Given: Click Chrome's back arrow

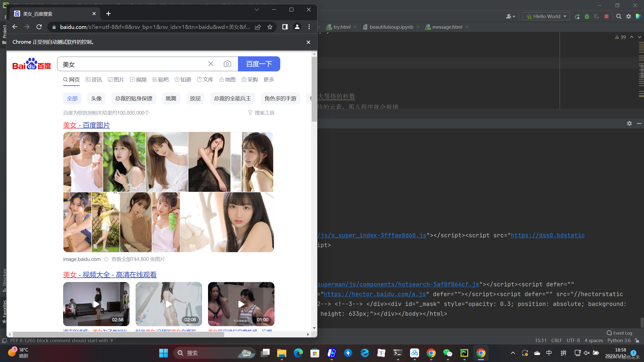Looking at the screenshot, I should 15,27.
